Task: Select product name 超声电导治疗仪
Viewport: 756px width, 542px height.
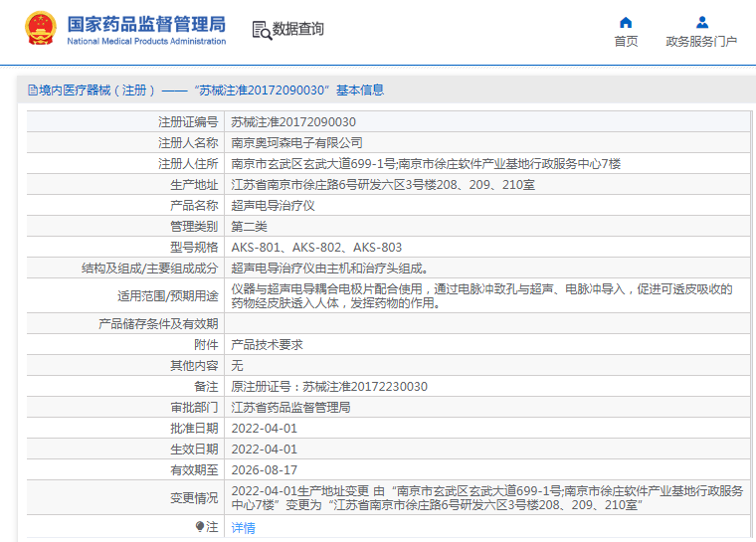Action: pyautogui.click(x=274, y=206)
